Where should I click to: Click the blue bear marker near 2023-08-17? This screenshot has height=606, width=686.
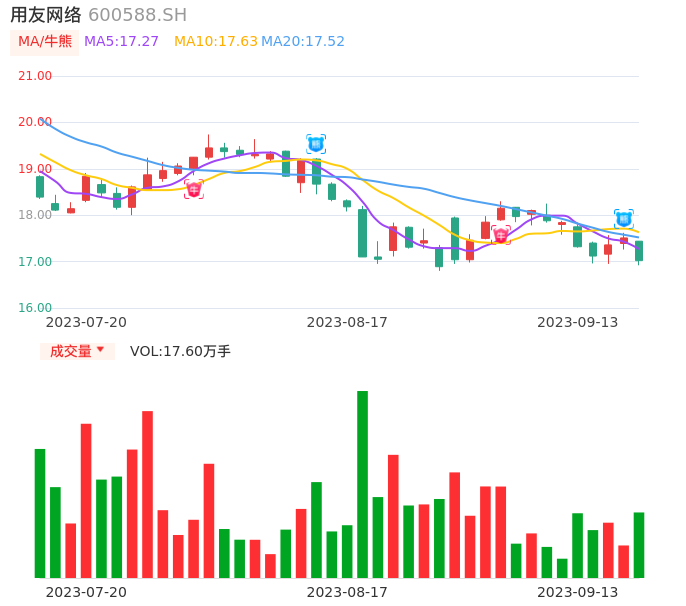316,144
